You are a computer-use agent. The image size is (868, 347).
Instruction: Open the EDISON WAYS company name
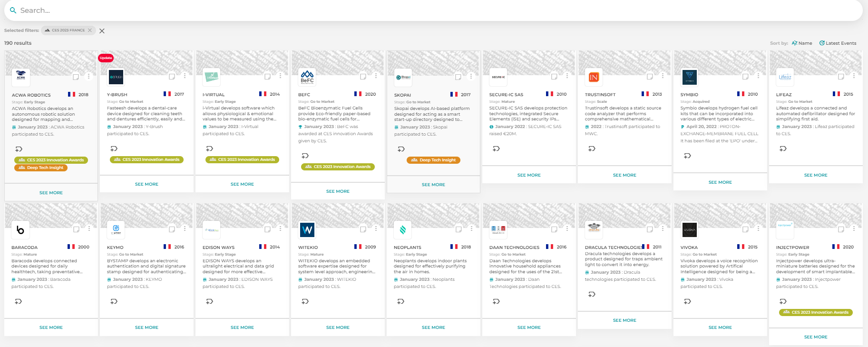[x=219, y=248]
